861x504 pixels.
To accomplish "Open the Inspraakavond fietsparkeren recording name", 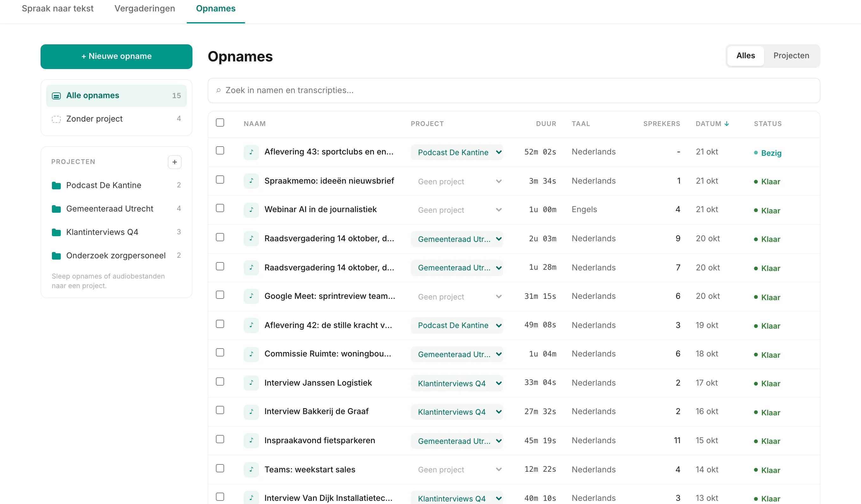I will [319, 441].
